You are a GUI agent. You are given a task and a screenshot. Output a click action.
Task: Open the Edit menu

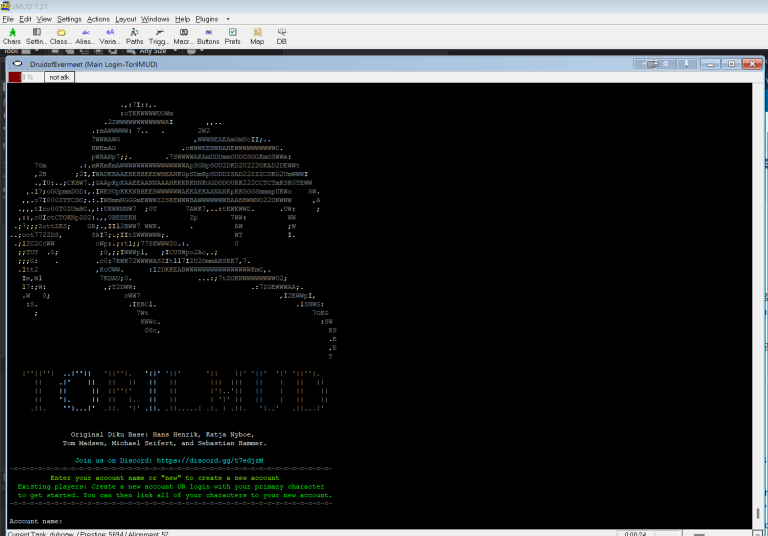(25, 19)
